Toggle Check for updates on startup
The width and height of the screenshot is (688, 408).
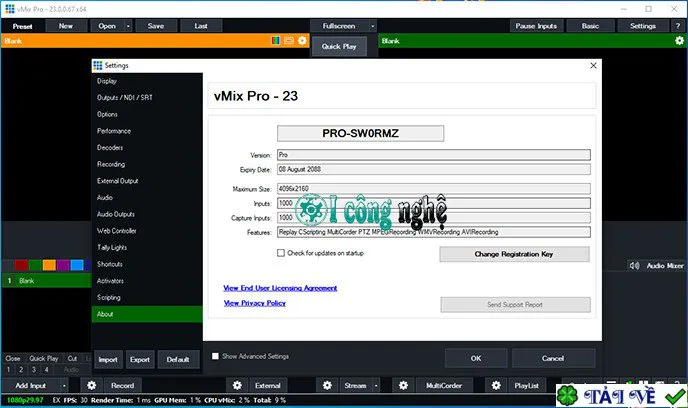pyautogui.click(x=281, y=253)
